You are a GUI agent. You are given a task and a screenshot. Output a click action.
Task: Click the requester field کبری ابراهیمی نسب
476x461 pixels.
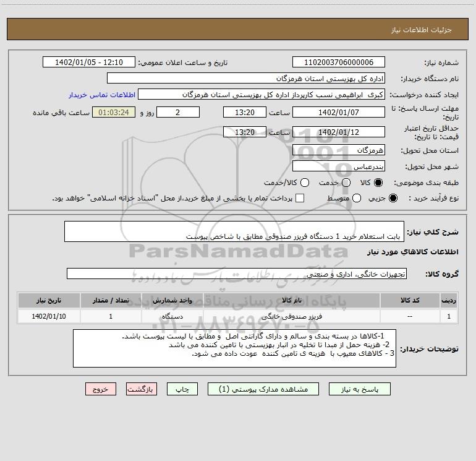(261, 95)
